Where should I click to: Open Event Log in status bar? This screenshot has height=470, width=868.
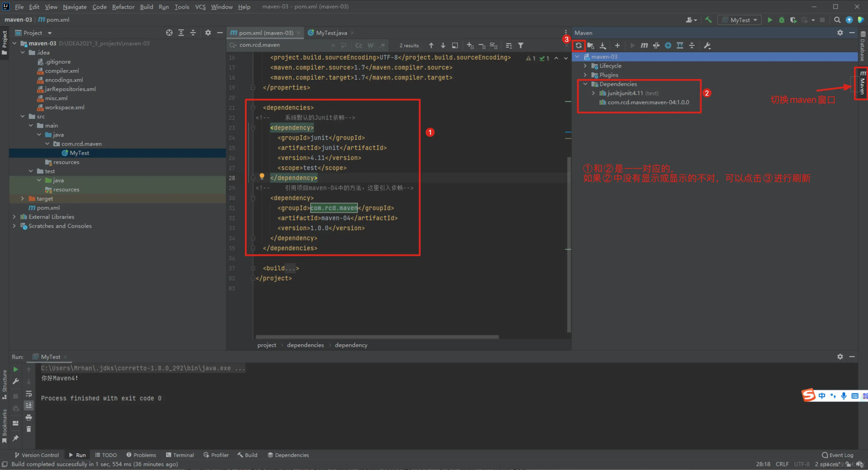pyautogui.click(x=837, y=455)
